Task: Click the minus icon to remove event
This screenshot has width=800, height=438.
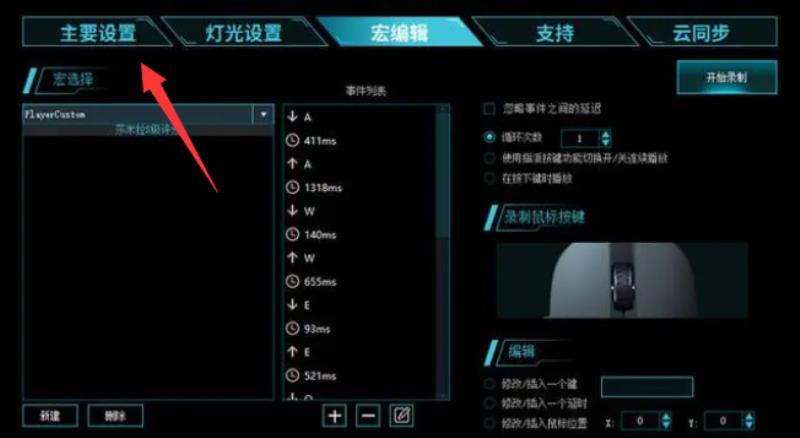Action: [x=368, y=416]
